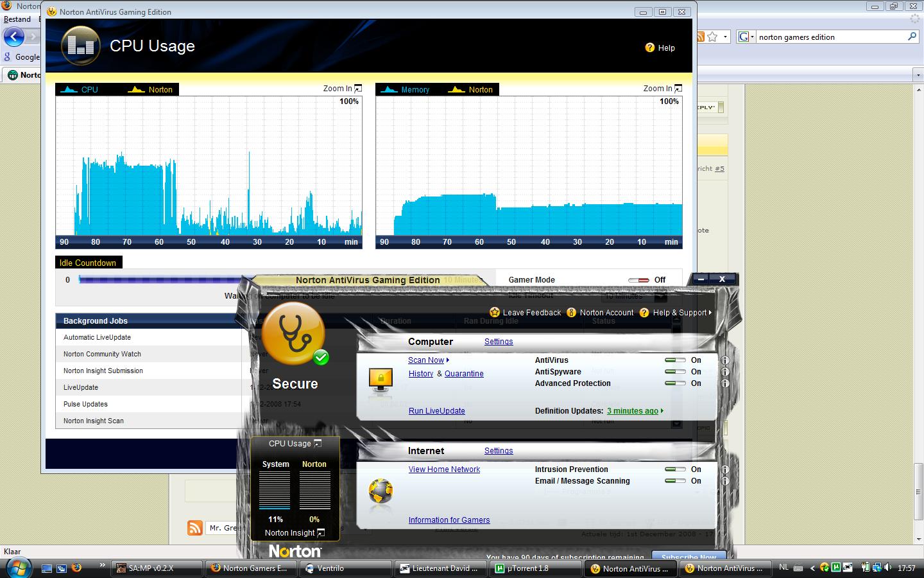
Task: Click the Internet globe icon
Action: tap(381, 491)
